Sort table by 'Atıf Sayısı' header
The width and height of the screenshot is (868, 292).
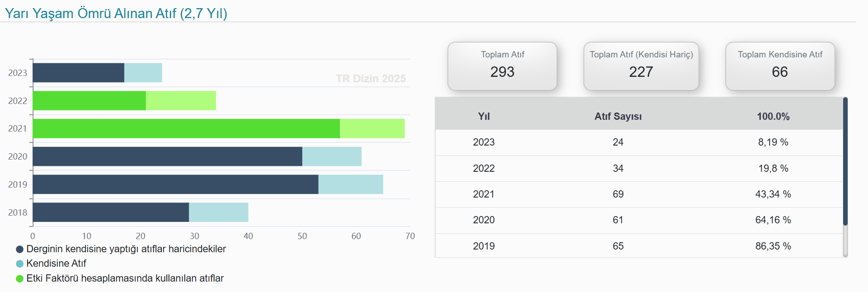pos(618,117)
